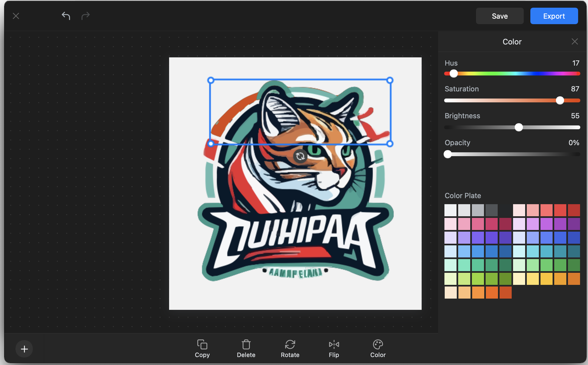The width and height of the screenshot is (588, 365).
Task: Click the Opacity slider knob
Action: coord(448,154)
